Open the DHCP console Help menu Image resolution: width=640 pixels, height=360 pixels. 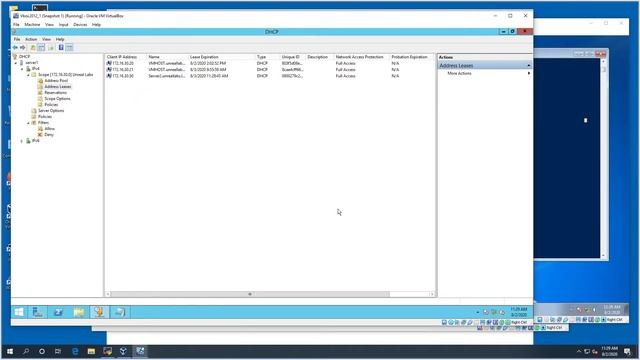pos(60,39)
